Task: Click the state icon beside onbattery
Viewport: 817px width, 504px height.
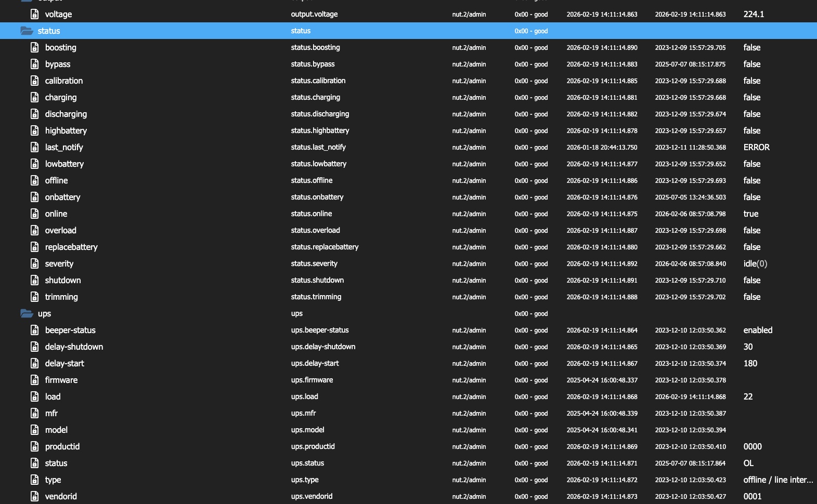Action: [x=34, y=197]
